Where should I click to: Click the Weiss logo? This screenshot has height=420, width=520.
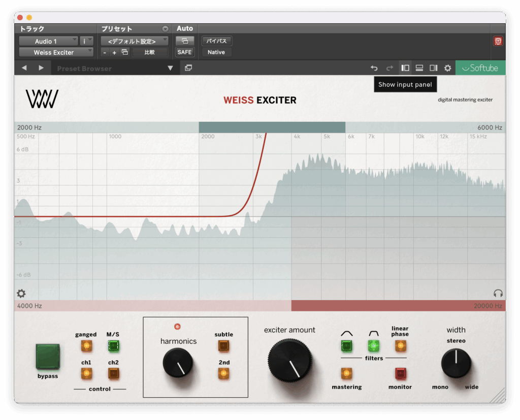click(42, 99)
